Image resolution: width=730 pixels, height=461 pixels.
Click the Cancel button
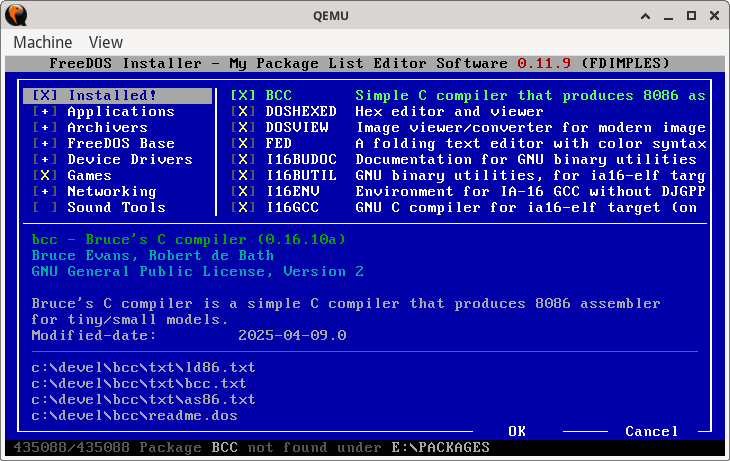pos(651,432)
